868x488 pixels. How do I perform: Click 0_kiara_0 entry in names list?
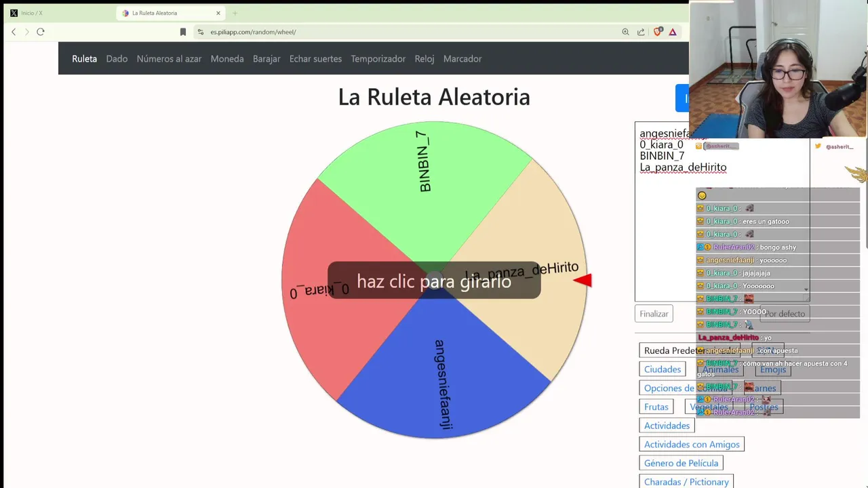coord(661,144)
